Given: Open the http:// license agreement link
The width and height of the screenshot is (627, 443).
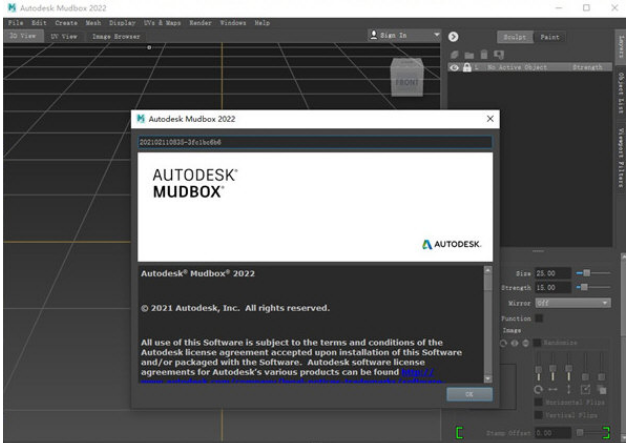Looking at the screenshot, I should [x=417, y=372].
